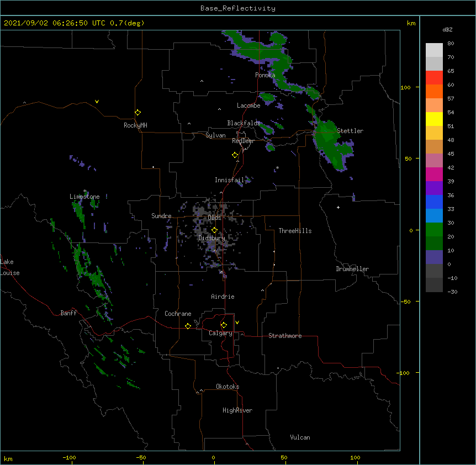Click the Olds city label
The height and width of the screenshot is (465, 476).
(214, 218)
